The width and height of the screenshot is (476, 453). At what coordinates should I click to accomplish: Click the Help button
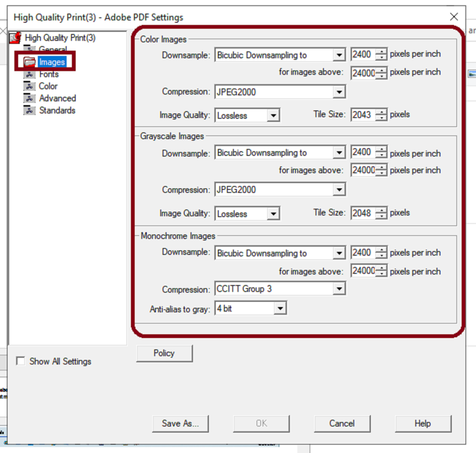[x=423, y=423]
